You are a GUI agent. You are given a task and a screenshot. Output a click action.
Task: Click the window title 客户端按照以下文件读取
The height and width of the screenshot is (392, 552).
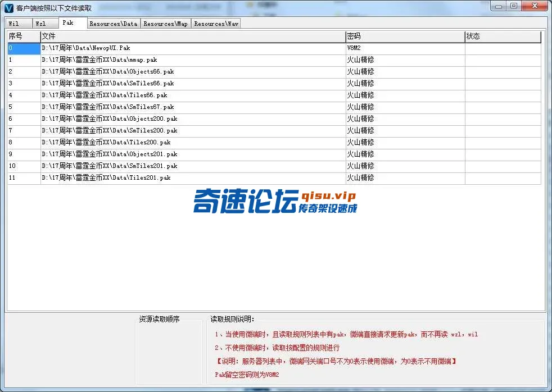(x=54, y=8)
